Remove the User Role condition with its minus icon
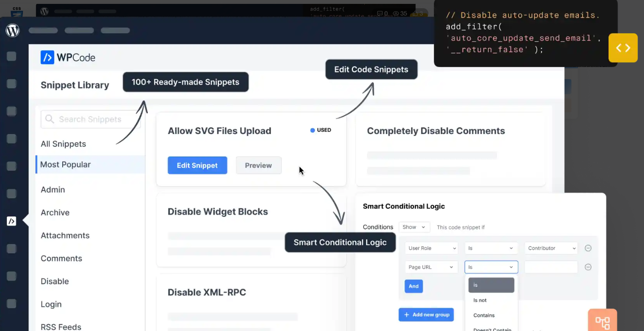 click(x=588, y=248)
